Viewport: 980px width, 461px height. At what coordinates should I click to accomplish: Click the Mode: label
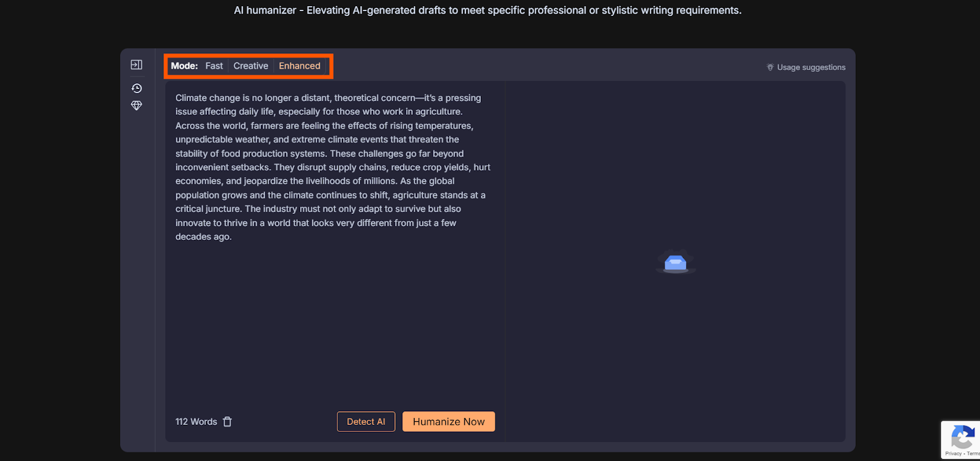[184, 66]
